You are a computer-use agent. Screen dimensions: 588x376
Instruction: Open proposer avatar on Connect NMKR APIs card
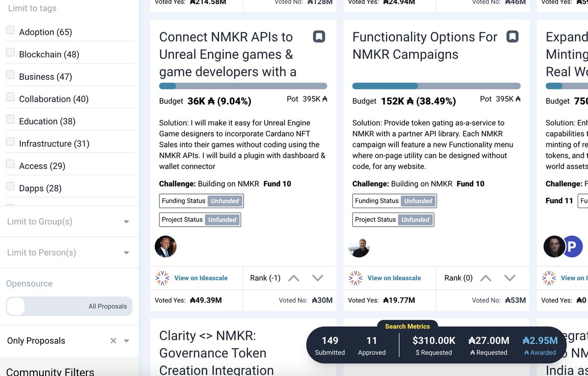[x=166, y=246]
